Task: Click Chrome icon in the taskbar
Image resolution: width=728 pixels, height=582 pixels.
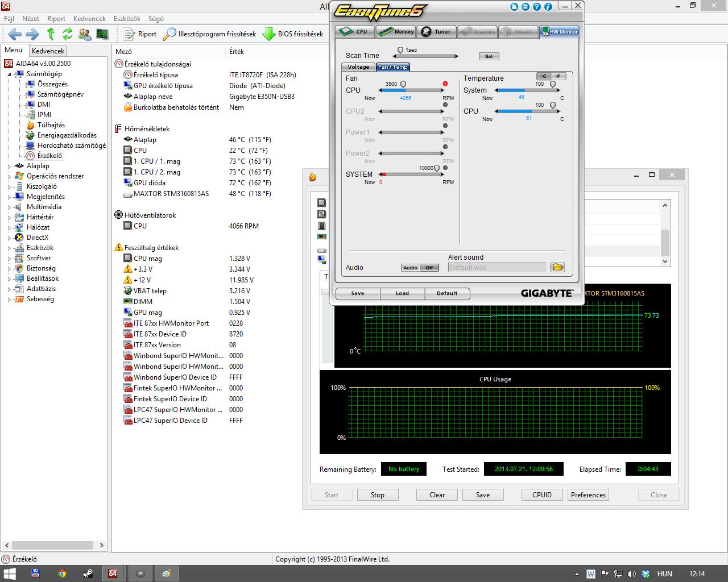Action: (x=62, y=573)
